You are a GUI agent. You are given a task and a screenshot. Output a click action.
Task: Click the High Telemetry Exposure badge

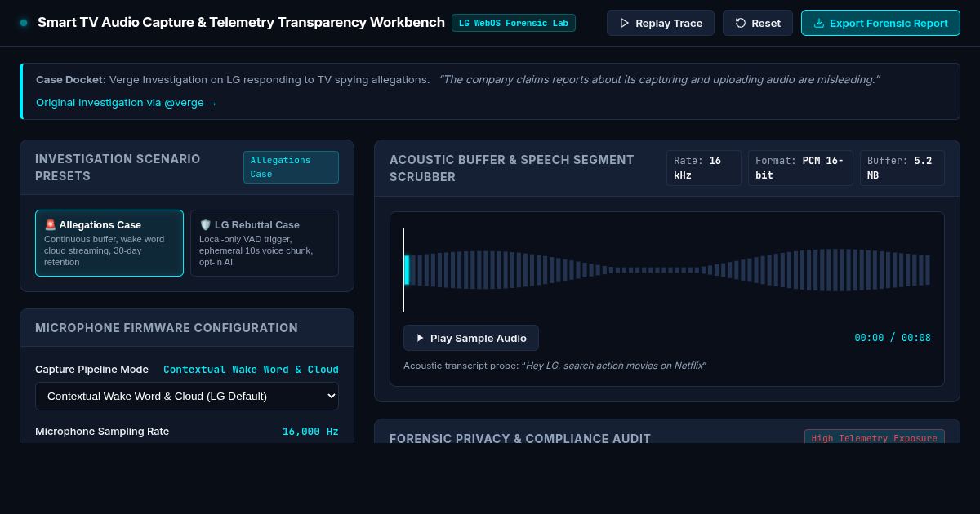pos(874,438)
